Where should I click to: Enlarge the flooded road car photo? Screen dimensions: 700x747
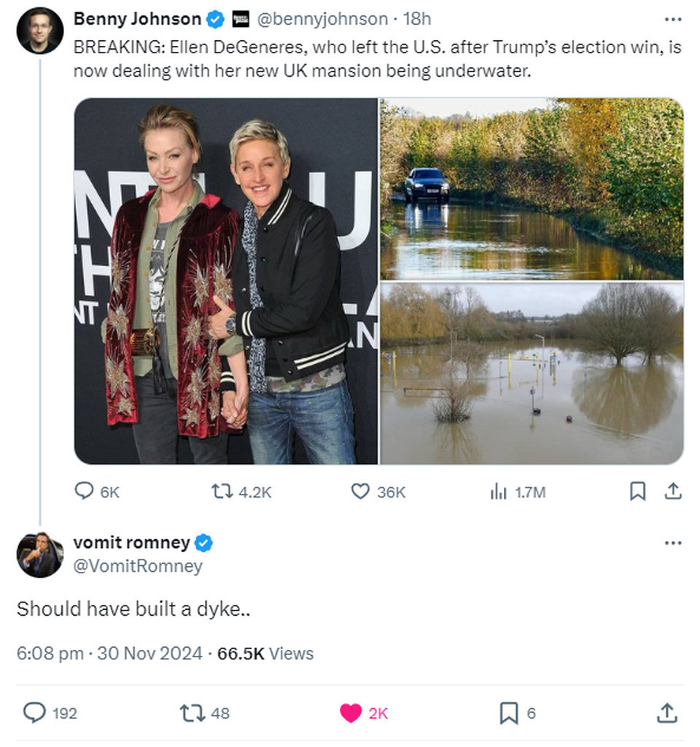tap(532, 189)
